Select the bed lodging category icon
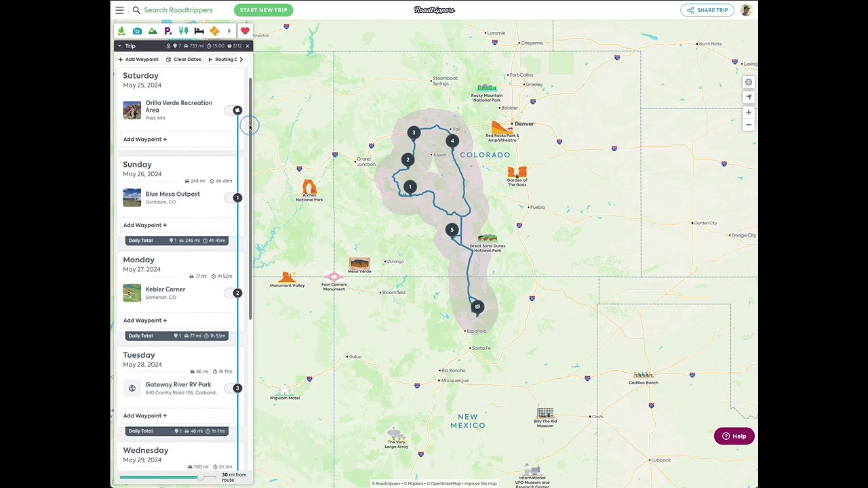This screenshot has width=868, height=488. pos(199,31)
